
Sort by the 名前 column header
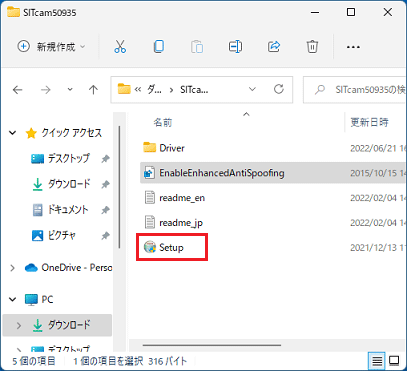pos(163,123)
